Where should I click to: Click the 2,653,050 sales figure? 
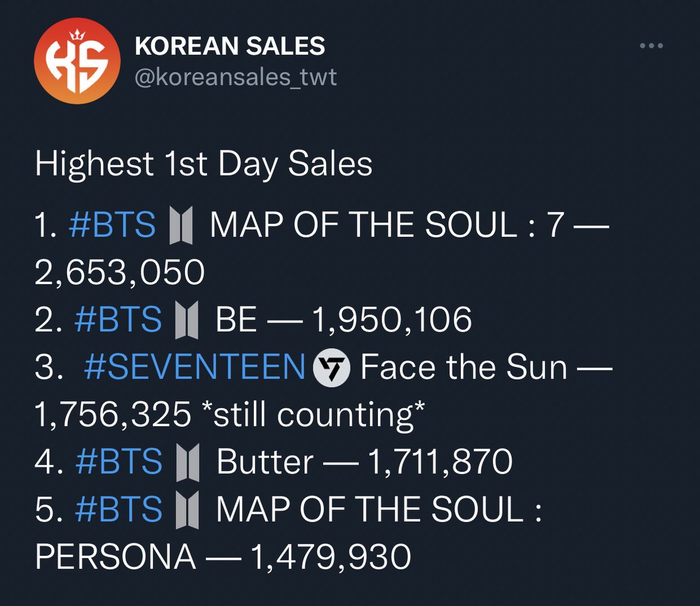pyautogui.click(x=120, y=273)
